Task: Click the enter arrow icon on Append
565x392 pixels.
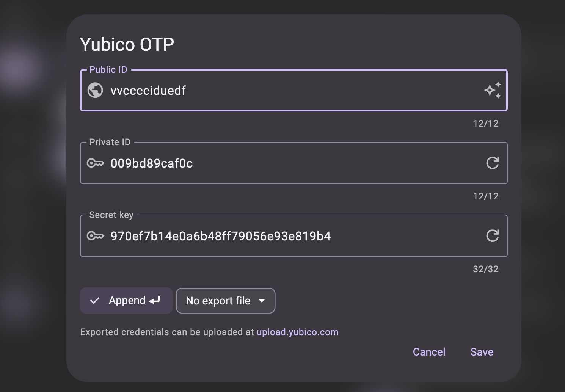Action: point(154,300)
